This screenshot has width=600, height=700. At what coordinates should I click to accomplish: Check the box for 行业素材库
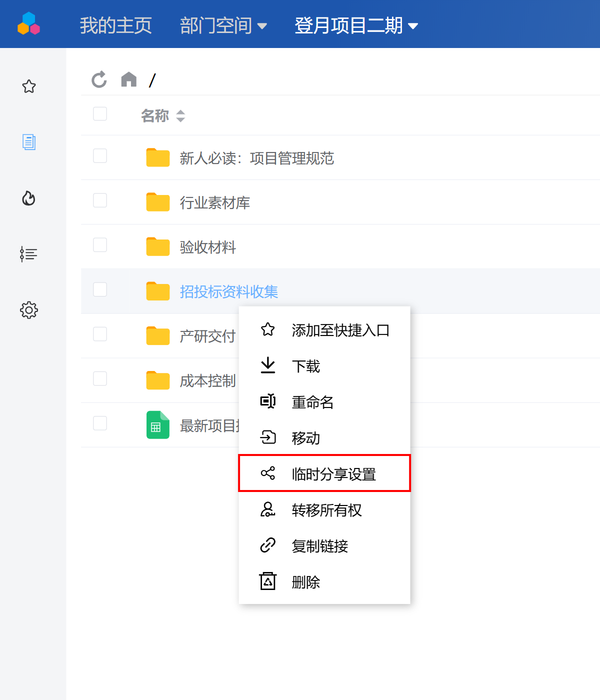[100, 200]
